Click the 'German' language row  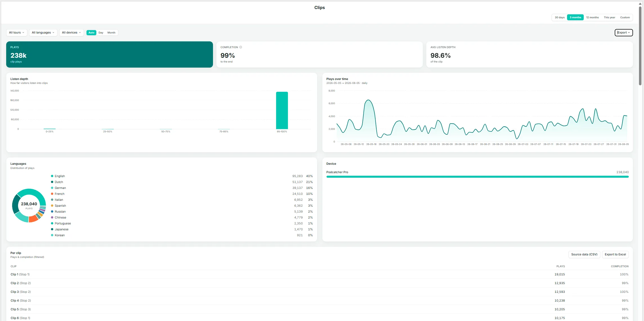pyautogui.click(x=182, y=188)
